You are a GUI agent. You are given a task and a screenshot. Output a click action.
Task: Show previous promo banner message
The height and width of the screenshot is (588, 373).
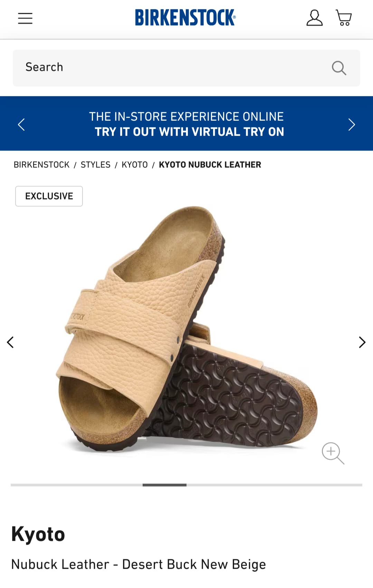21,124
